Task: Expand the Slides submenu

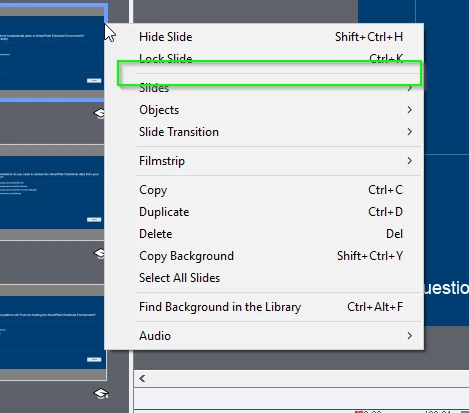Action: [271, 89]
